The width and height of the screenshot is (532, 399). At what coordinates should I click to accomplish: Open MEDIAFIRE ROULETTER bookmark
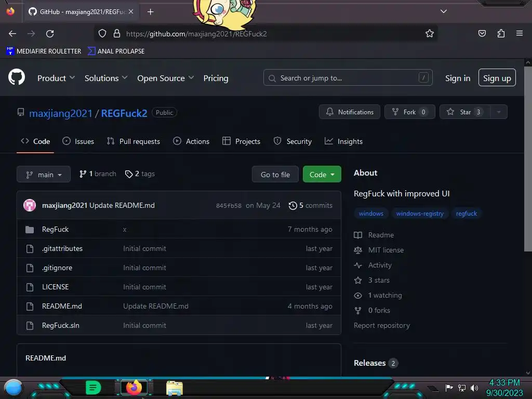[44, 51]
